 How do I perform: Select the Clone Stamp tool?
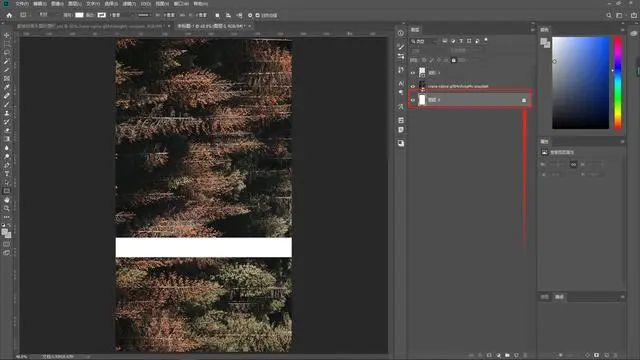tap(7, 113)
